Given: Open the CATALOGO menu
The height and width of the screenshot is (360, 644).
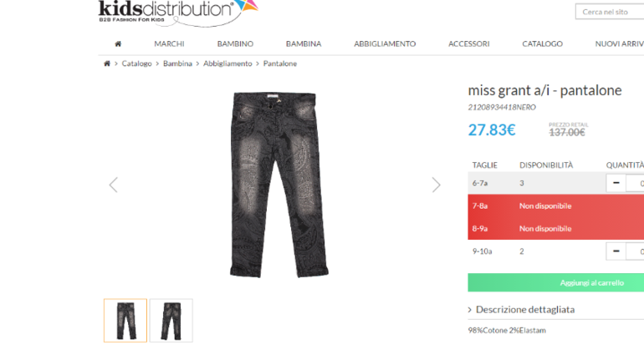Looking at the screenshot, I should coord(542,44).
